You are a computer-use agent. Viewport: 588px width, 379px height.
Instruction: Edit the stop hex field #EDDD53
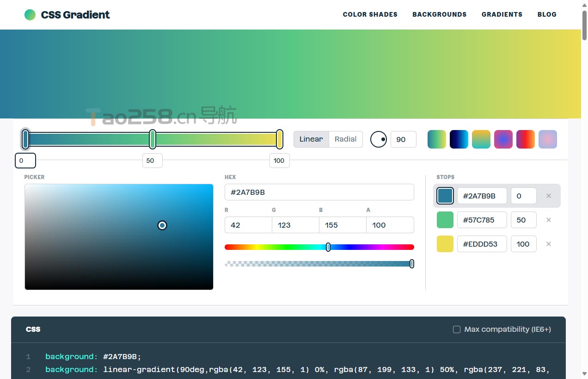482,244
